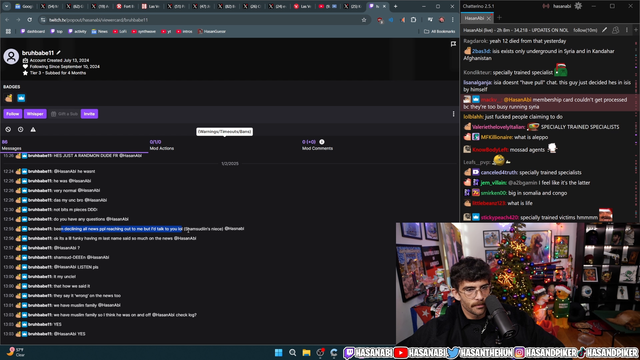Click the "Account Created July 13, 2024" line
Screen dimensions: 640x360
[x=56, y=60]
